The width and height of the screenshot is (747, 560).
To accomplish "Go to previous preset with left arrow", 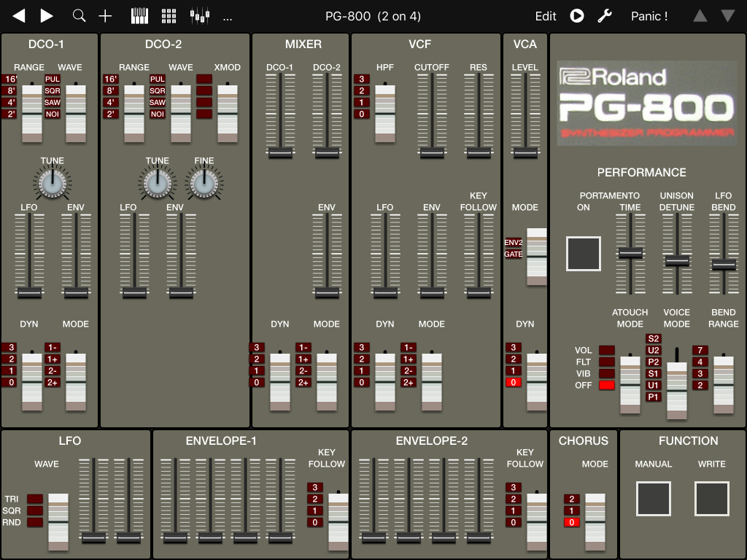I will (x=19, y=16).
